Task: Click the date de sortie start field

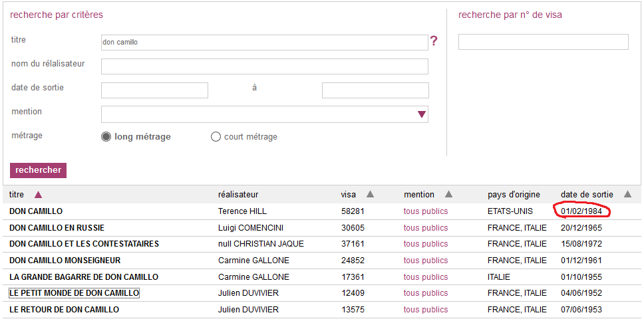Action: tap(154, 90)
